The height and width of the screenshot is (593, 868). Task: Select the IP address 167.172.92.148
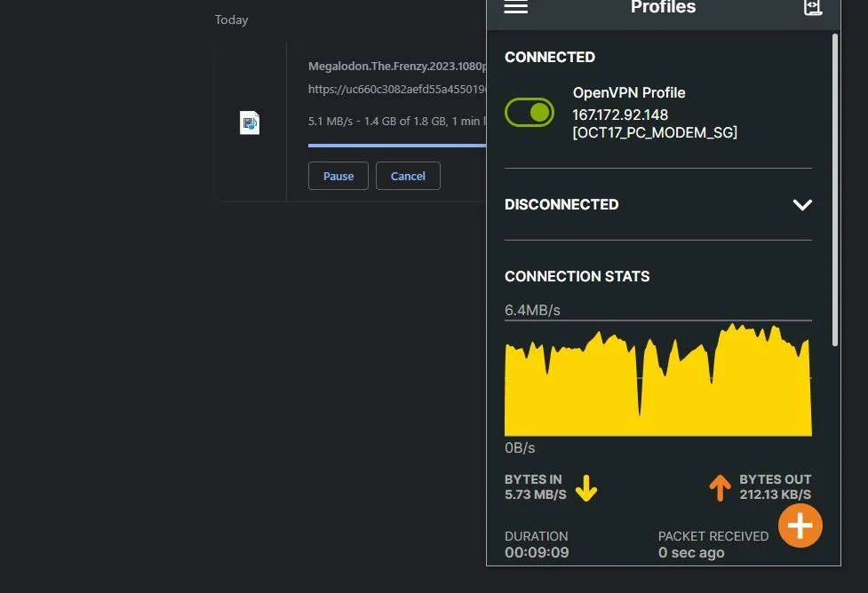pyautogui.click(x=620, y=115)
